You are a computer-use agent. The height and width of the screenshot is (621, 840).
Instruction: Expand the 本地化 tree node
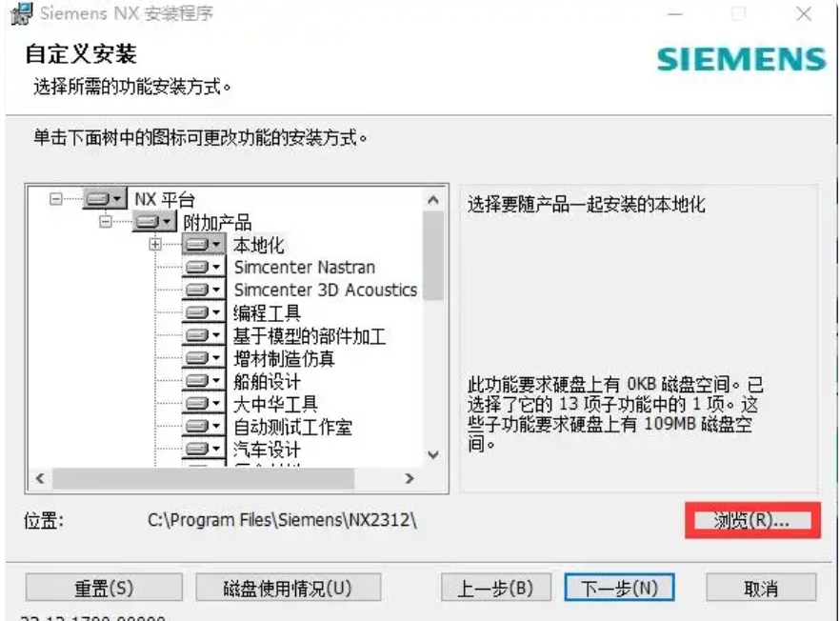pos(153,245)
